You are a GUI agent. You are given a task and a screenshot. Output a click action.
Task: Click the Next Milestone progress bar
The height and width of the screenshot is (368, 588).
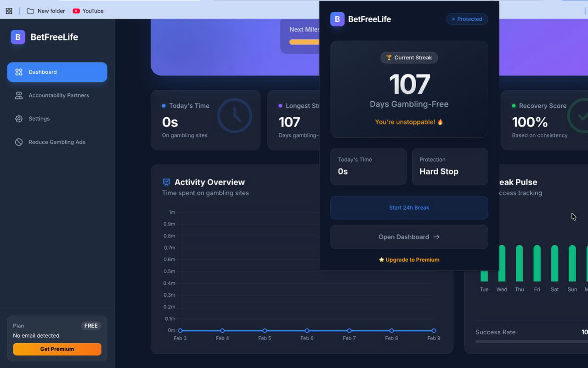304,42
